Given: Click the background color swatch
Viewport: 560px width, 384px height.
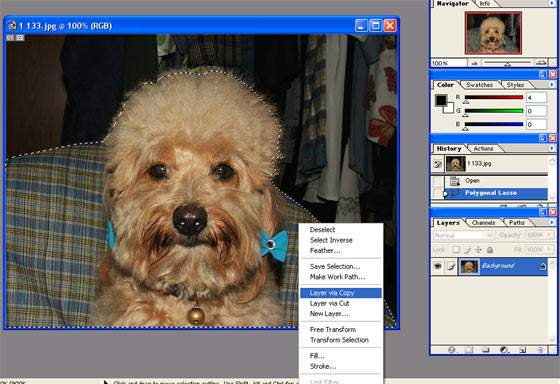Looking at the screenshot, I should click(x=449, y=109).
